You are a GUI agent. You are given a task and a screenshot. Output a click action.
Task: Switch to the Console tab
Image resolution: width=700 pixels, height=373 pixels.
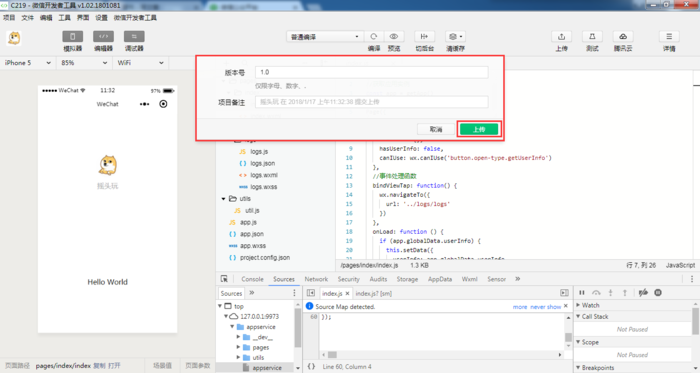click(252, 279)
